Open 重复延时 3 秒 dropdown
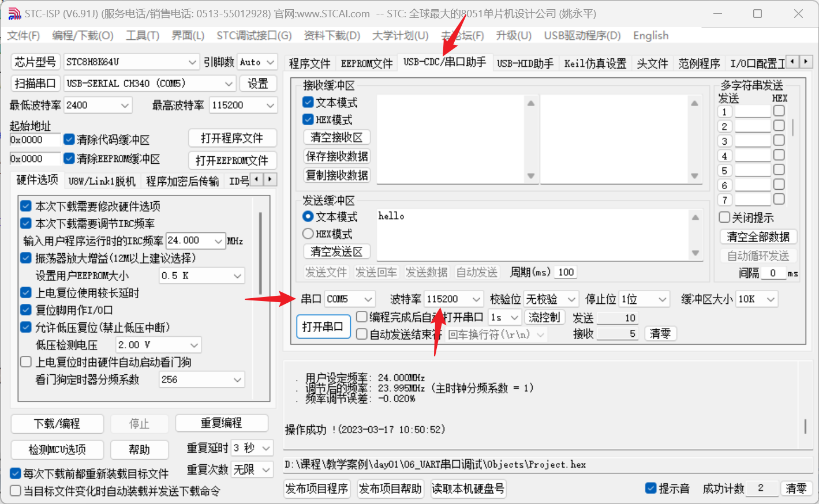 253,448
